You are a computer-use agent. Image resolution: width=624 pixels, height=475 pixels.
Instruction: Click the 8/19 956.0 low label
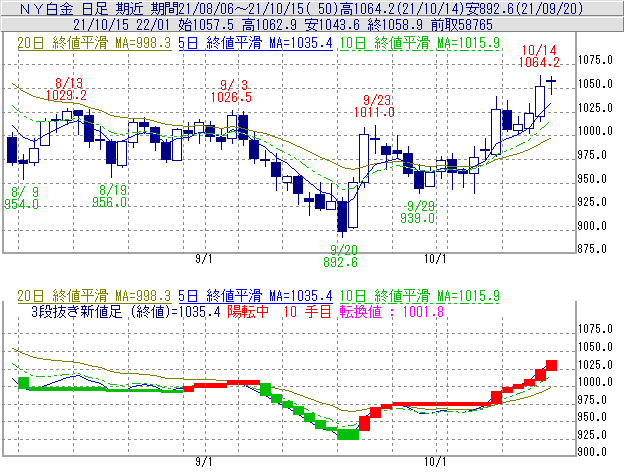(x=110, y=196)
